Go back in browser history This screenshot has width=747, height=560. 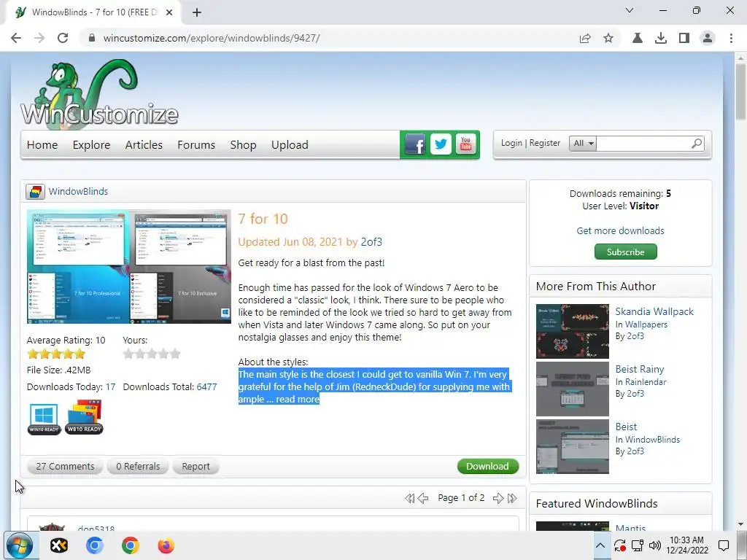click(16, 38)
